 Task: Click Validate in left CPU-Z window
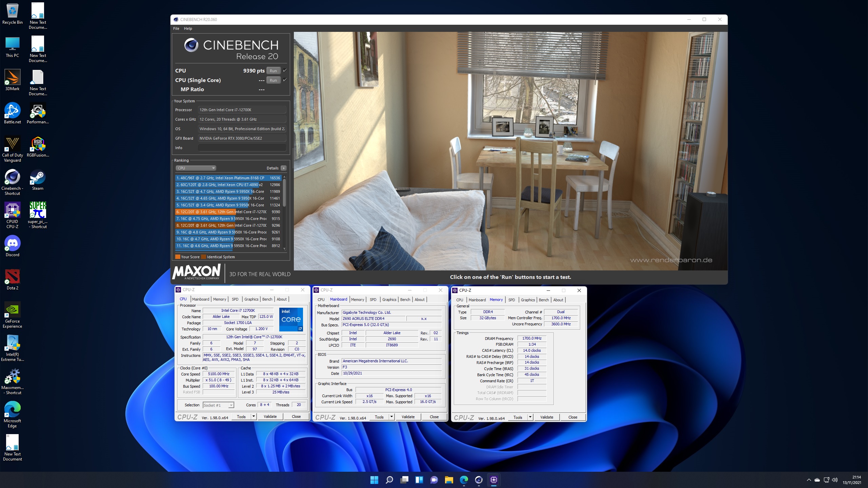[x=270, y=416]
